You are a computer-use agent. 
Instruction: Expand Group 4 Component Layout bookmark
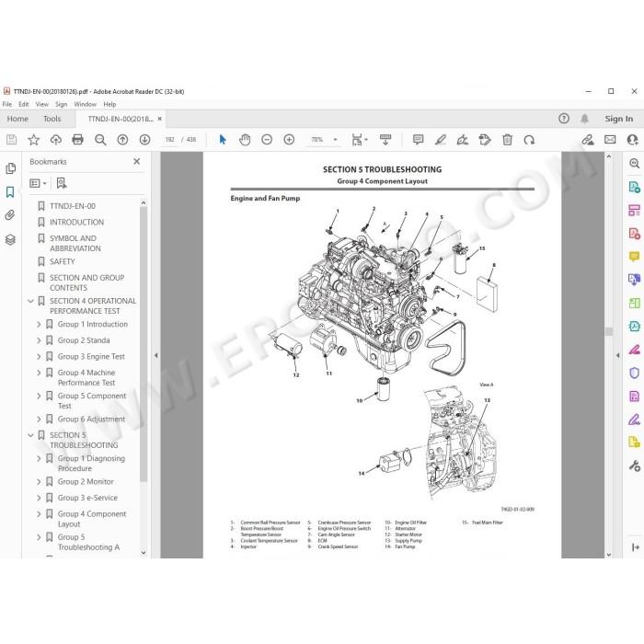tap(39, 513)
